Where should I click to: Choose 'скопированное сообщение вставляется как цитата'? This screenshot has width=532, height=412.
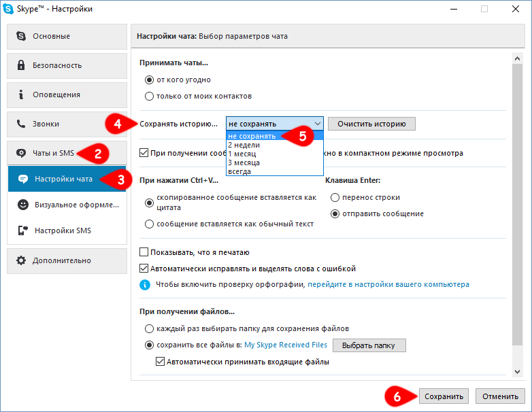149,203
